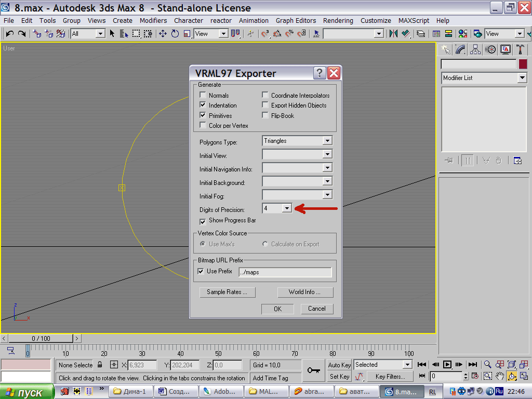Open the Modify command panel tab
The height and width of the screenshot is (399, 532).
[x=460, y=50]
